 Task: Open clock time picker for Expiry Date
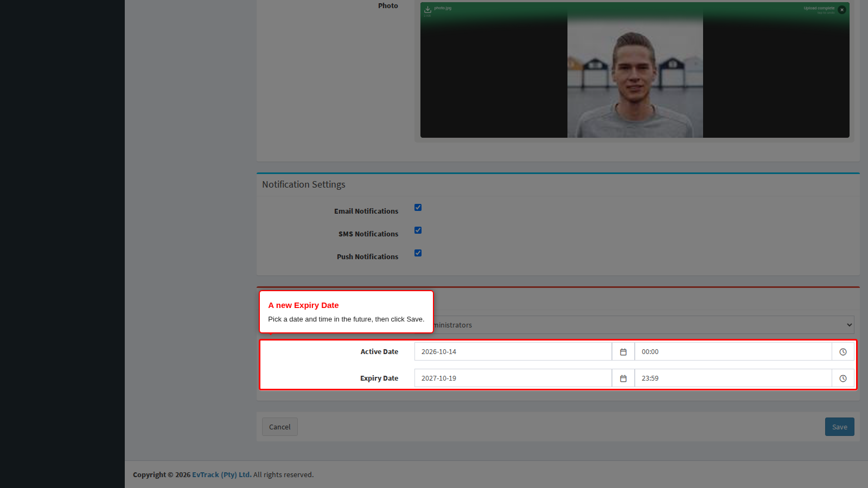point(843,378)
